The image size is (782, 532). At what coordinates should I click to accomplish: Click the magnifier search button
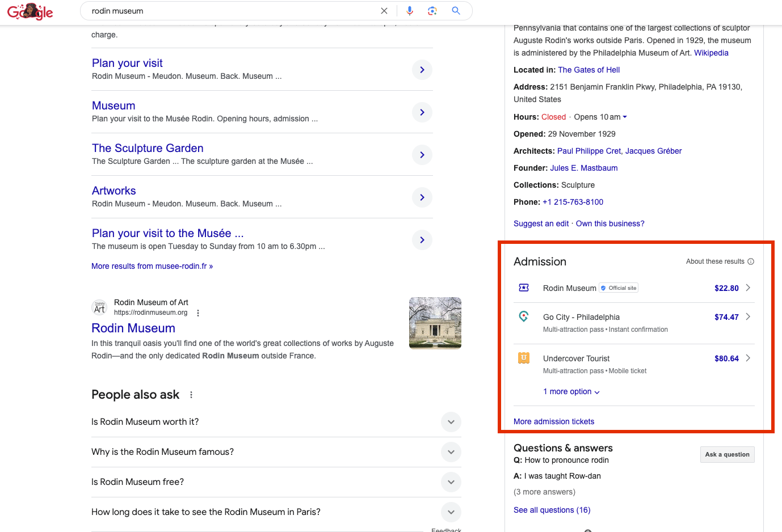[456, 11]
